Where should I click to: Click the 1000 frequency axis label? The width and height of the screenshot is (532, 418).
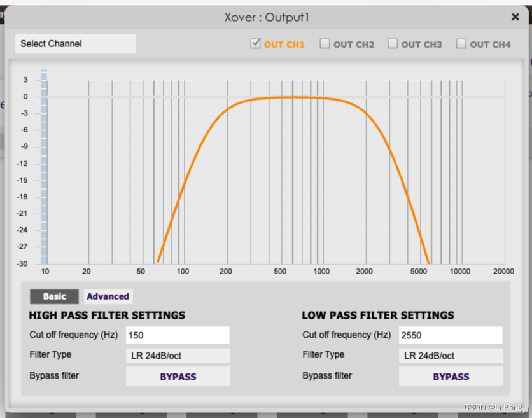[x=321, y=272]
